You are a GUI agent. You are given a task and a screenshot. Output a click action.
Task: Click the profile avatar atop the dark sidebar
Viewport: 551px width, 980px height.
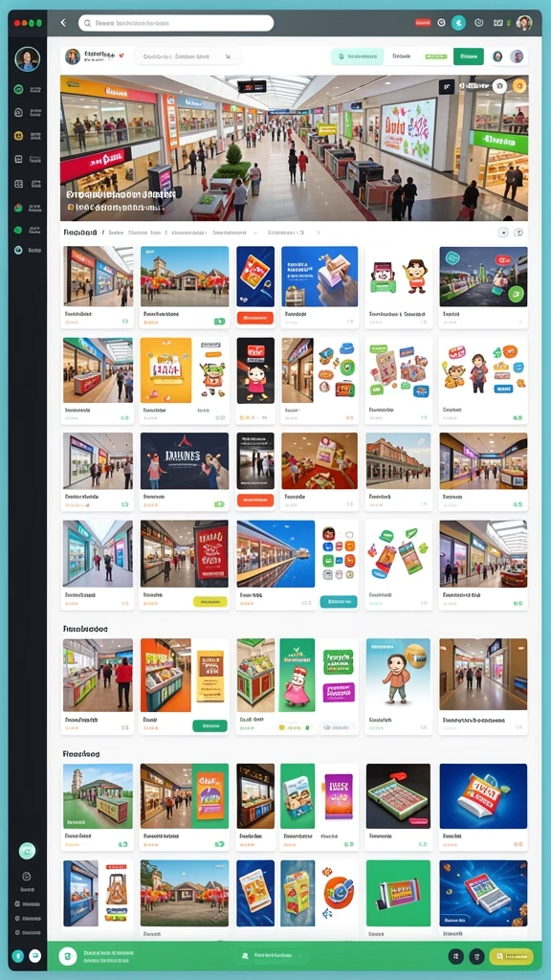tap(28, 59)
